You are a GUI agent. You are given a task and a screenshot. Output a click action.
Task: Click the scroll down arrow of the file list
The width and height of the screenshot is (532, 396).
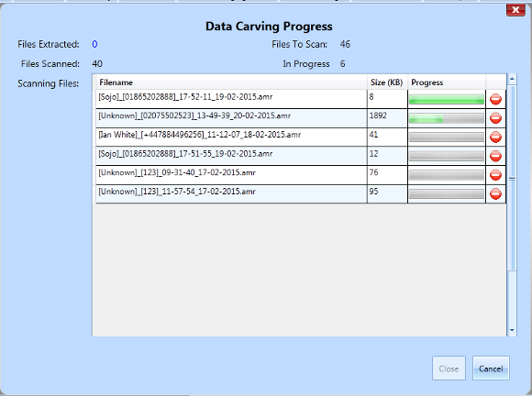tap(512, 331)
